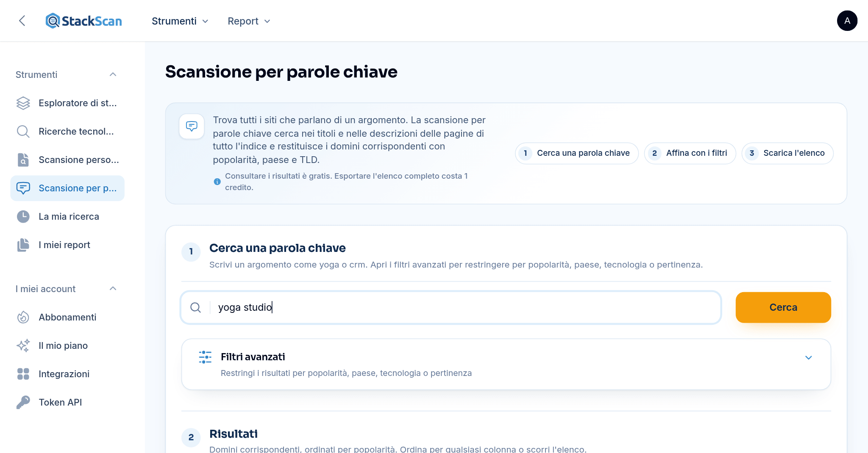
Task: Open La mia ricerca clock icon
Action: tap(23, 216)
